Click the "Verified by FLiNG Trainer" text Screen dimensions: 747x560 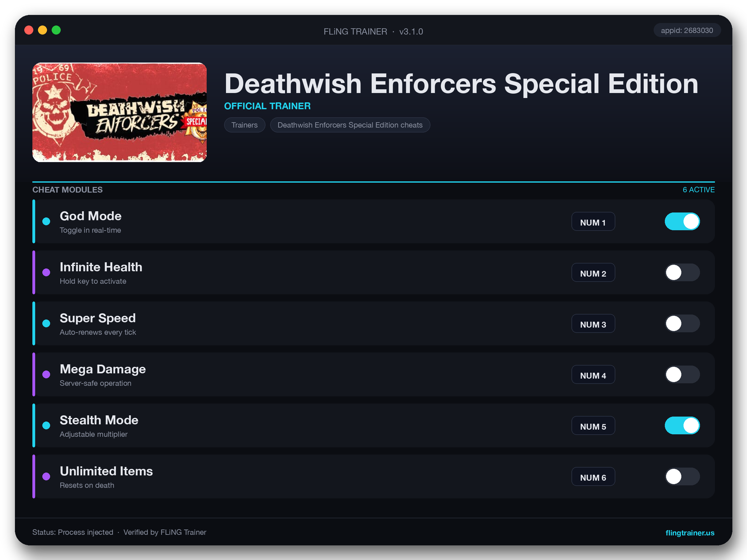(x=165, y=532)
